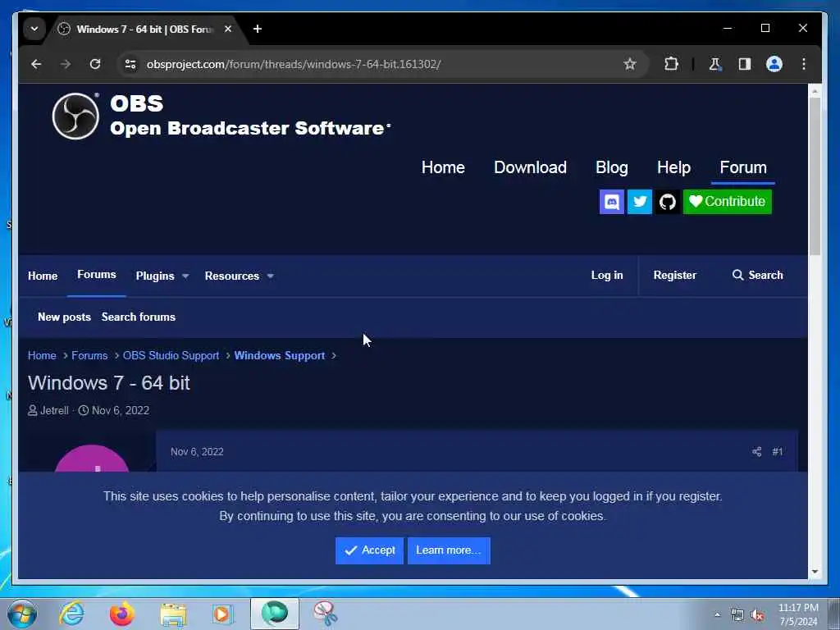Click scrollbar down arrow

[815, 572]
